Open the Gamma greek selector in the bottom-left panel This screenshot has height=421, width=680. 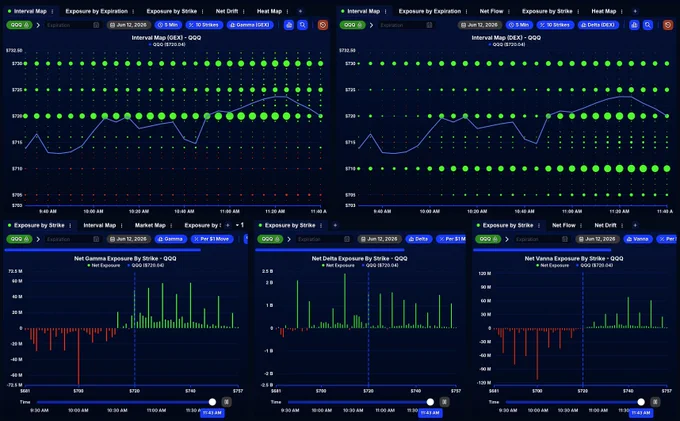[170, 239]
